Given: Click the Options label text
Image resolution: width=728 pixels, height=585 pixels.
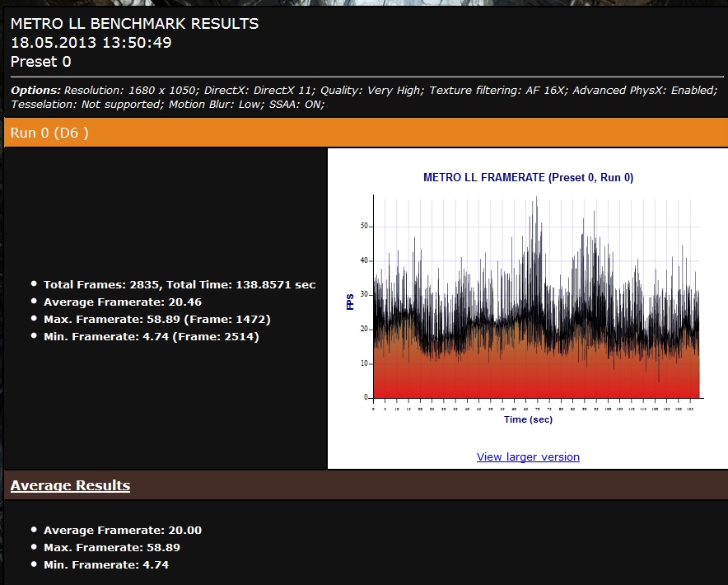Looking at the screenshot, I should pyautogui.click(x=35, y=90).
